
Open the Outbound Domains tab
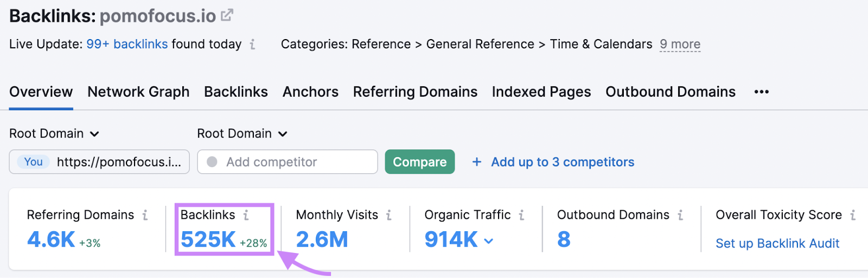click(671, 92)
